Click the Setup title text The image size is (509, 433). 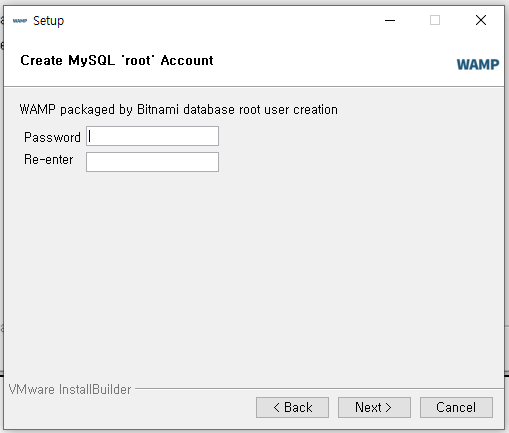tap(49, 21)
